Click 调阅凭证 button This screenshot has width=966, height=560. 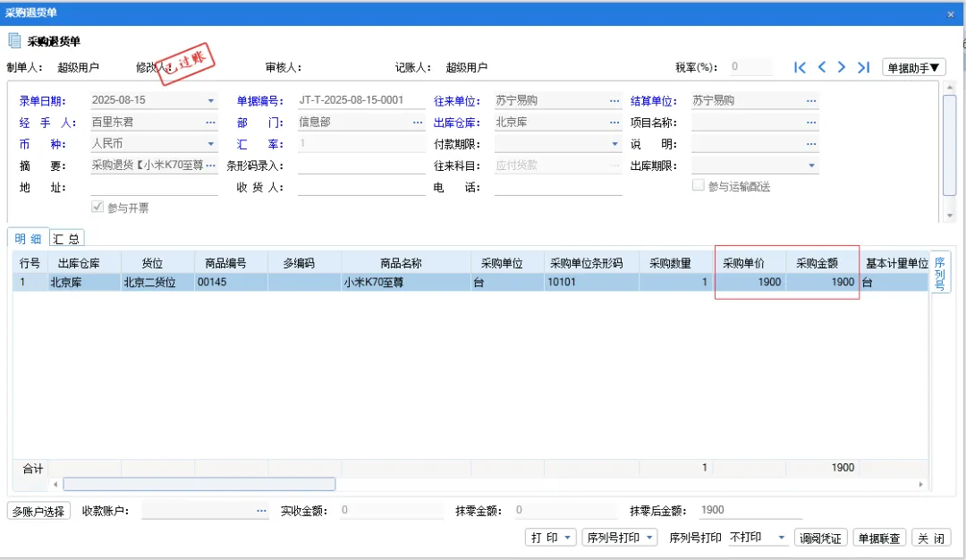pyautogui.click(x=821, y=538)
